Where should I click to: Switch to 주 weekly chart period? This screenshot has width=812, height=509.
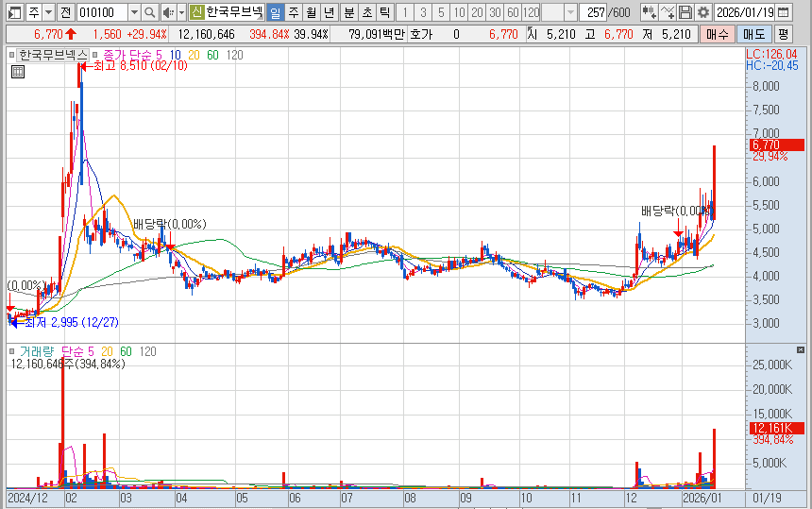(x=293, y=12)
